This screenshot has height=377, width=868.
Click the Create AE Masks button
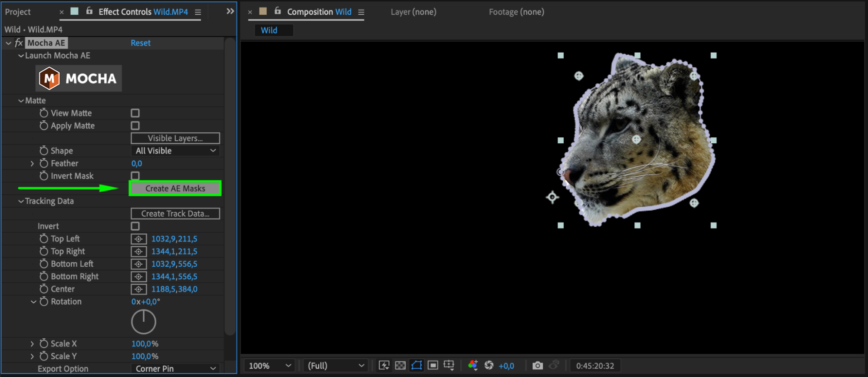(175, 188)
